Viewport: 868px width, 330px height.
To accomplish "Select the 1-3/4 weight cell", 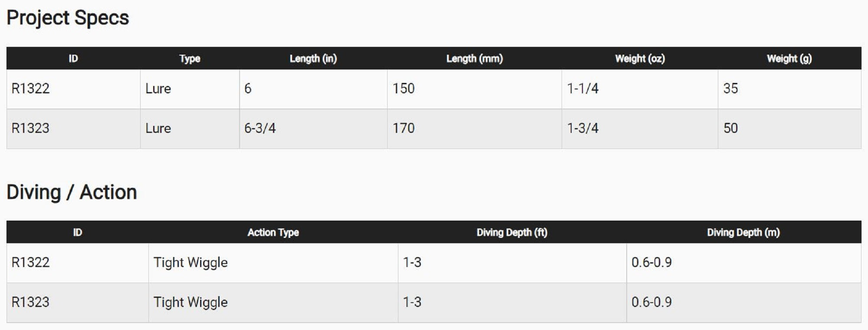I will click(582, 128).
